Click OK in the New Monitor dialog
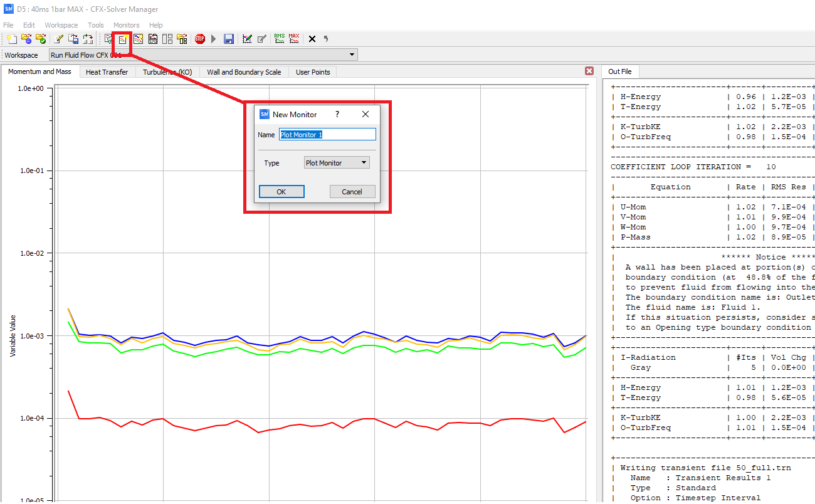 (x=281, y=191)
